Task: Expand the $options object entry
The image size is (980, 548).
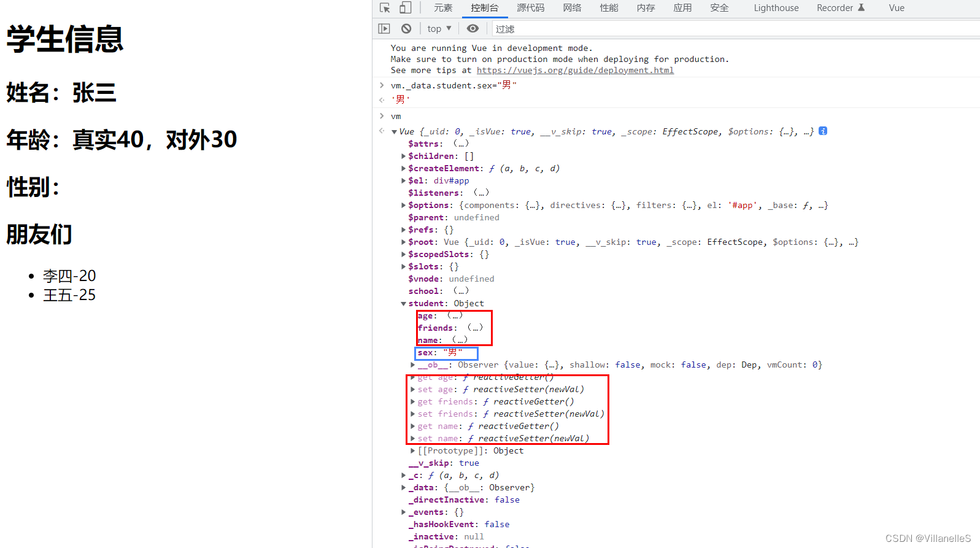Action: point(403,205)
